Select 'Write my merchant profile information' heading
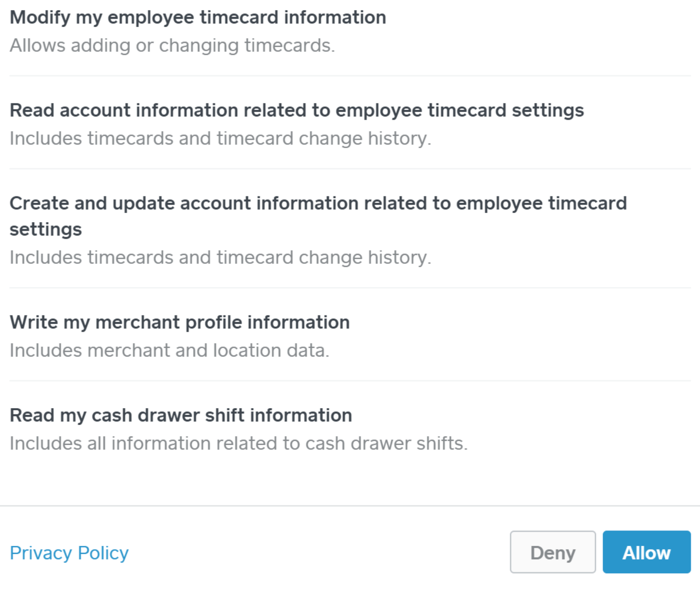700x591 pixels. coord(179,322)
